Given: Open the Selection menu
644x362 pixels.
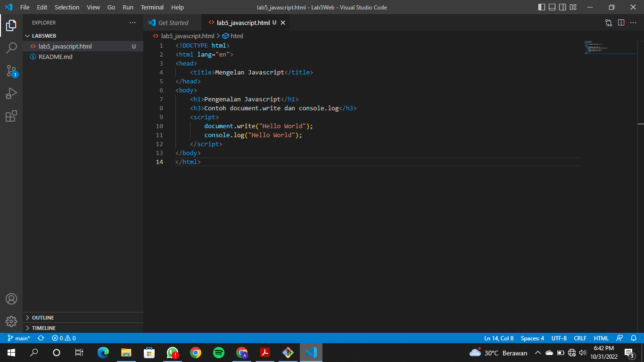Looking at the screenshot, I should click(67, 7).
